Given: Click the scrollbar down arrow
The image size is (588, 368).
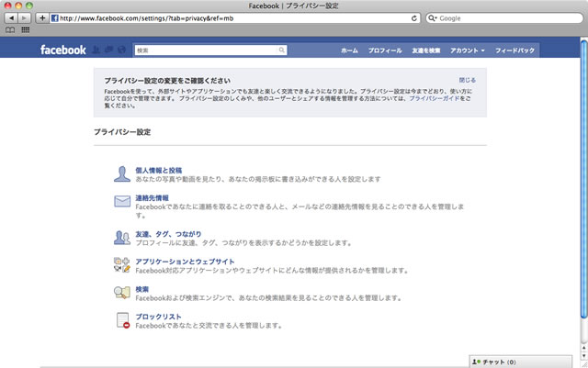Looking at the screenshot, I should (x=584, y=356).
